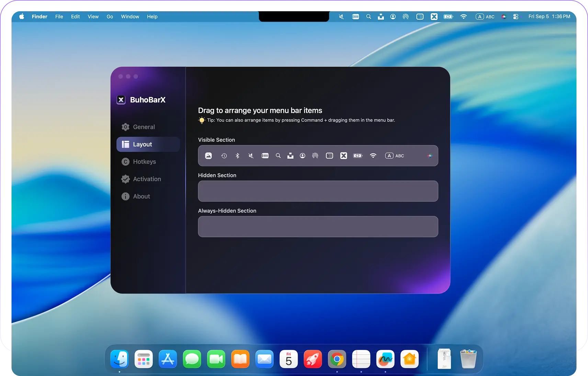Select the Layout sidebar item
The width and height of the screenshot is (588, 376).
point(148,144)
